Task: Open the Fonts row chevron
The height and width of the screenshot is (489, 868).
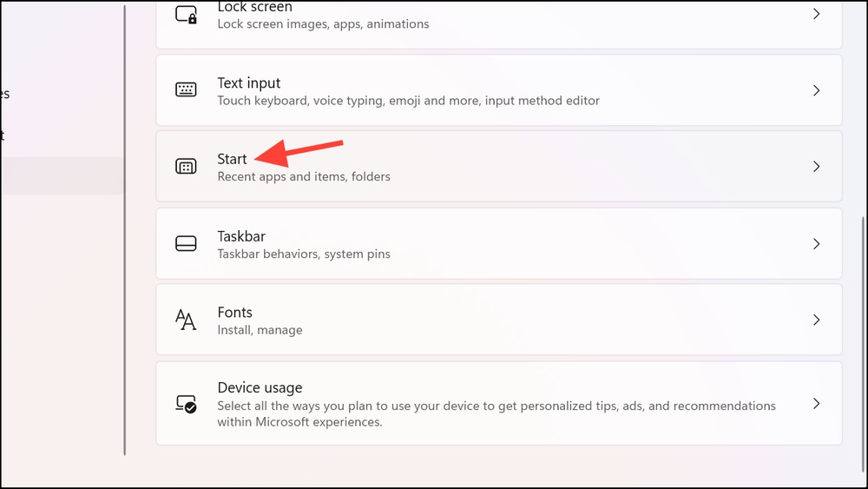Action: [x=816, y=320]
